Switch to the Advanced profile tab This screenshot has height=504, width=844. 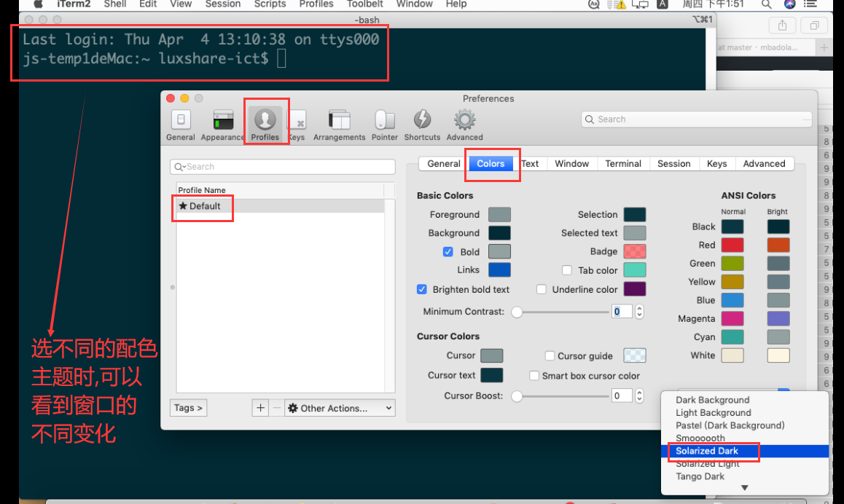point(764,164)
